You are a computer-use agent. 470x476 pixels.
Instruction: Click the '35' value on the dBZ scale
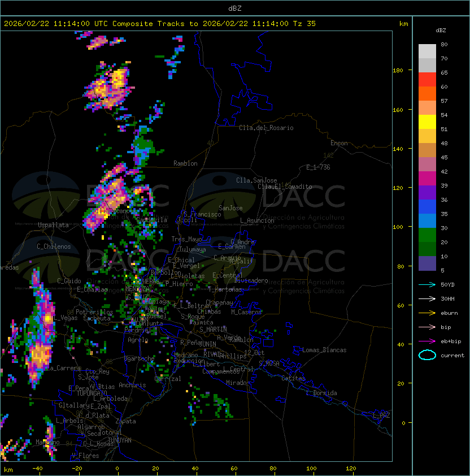[x=444, y=214]
